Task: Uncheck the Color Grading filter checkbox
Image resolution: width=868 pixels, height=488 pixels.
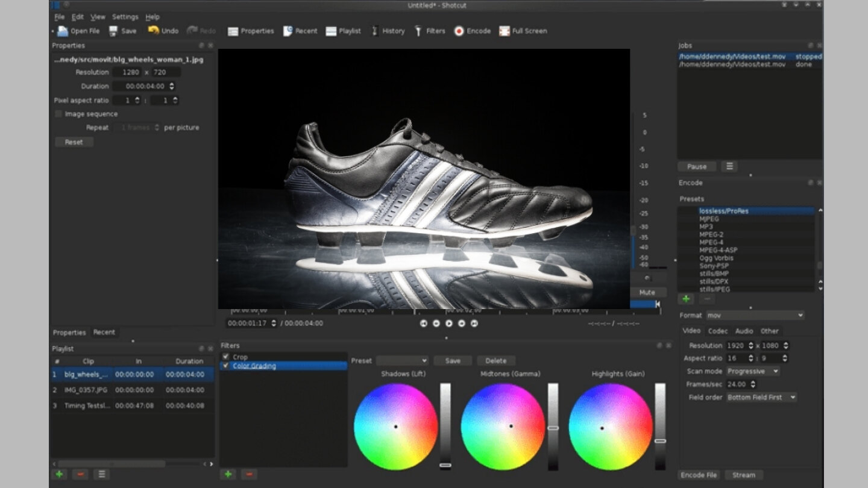Action: 225,366
